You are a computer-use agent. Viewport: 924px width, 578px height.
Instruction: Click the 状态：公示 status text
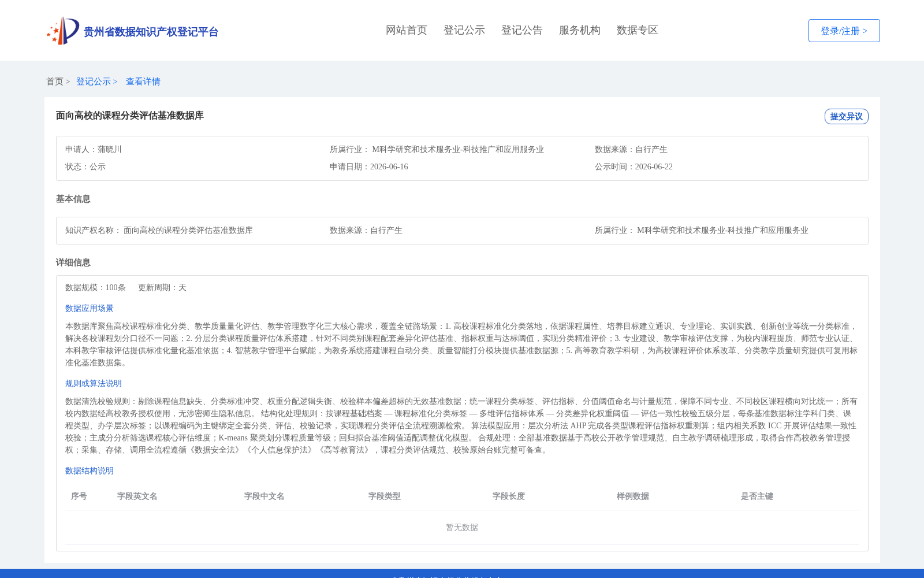[85, 166]
